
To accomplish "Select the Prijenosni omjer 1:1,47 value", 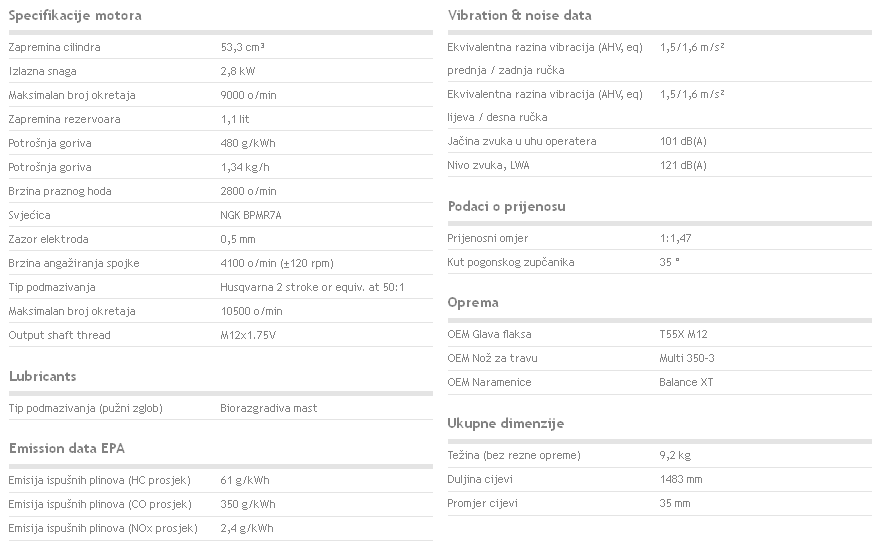I will (675, 238).
